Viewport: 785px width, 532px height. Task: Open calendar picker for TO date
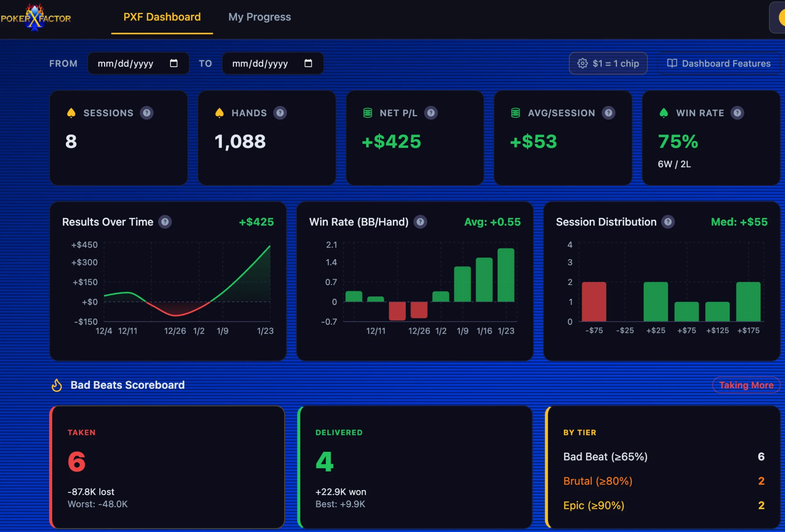[x=308, y=63]
